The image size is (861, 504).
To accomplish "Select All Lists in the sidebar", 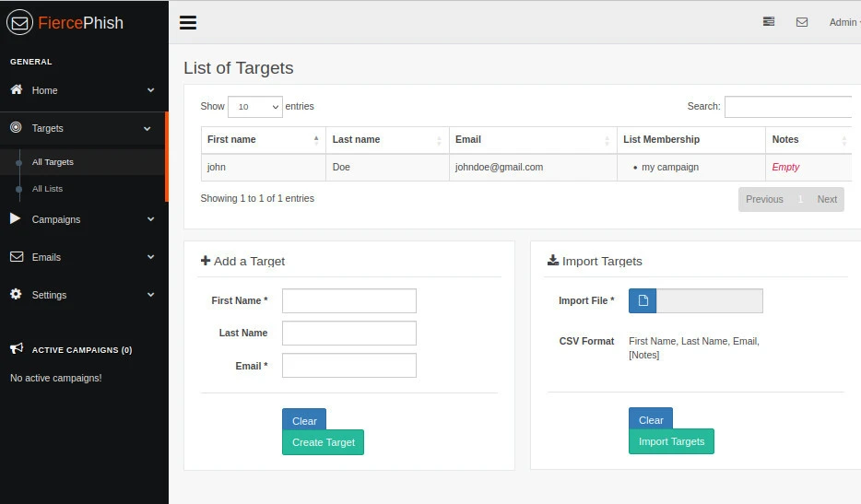I will point(47,189).
